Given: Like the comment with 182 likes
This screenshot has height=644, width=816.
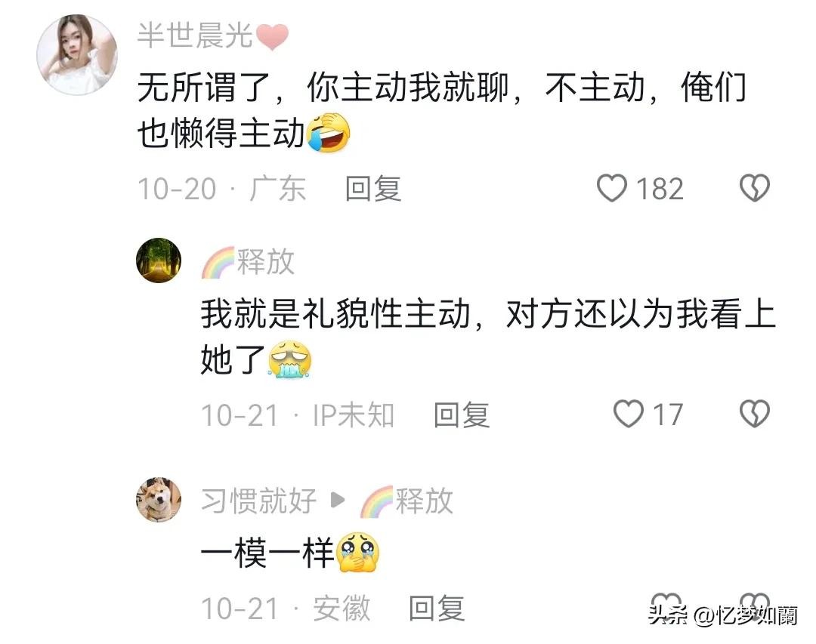Looking at the screenshot, I should 612,188.
